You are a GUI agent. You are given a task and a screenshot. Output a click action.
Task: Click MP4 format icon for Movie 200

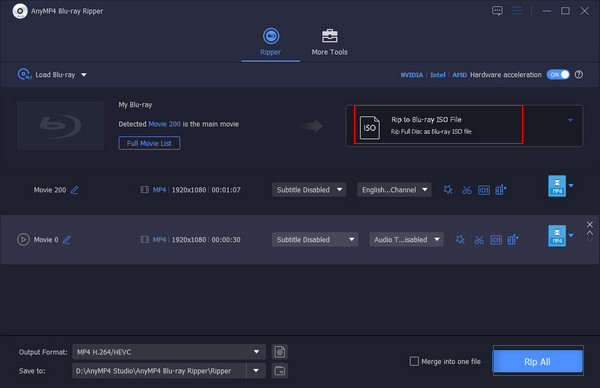pos(557,186)
